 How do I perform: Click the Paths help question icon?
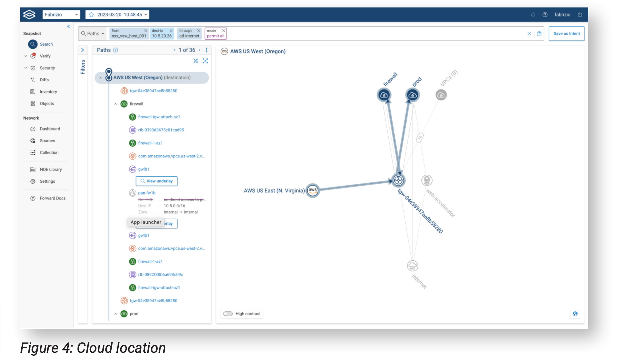tap(116, 50)
